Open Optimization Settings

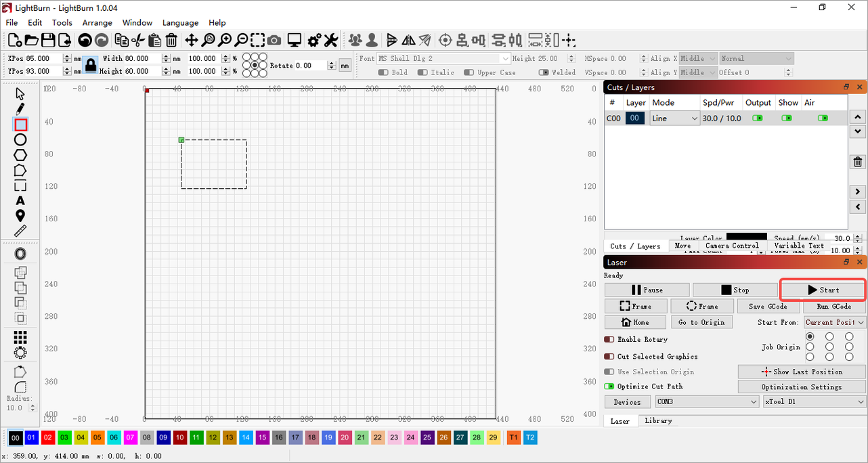tap(802, 387)
